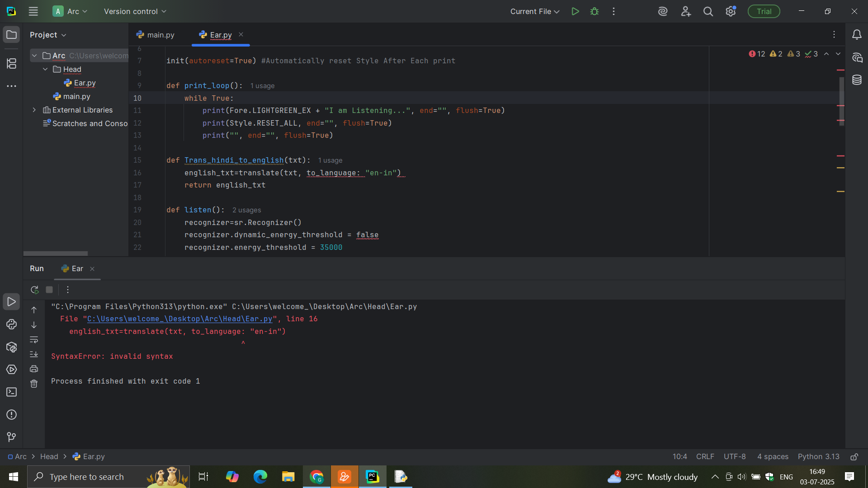868x488 pixels.
Task: Toggle soft-wrap in run console
Action: [34, 339]
